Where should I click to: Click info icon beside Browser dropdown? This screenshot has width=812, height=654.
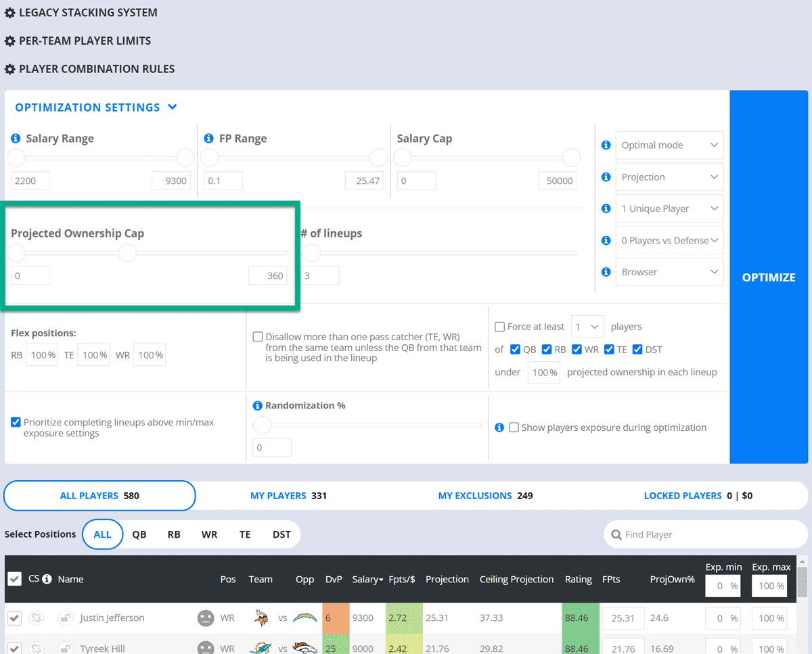(606, 272)
